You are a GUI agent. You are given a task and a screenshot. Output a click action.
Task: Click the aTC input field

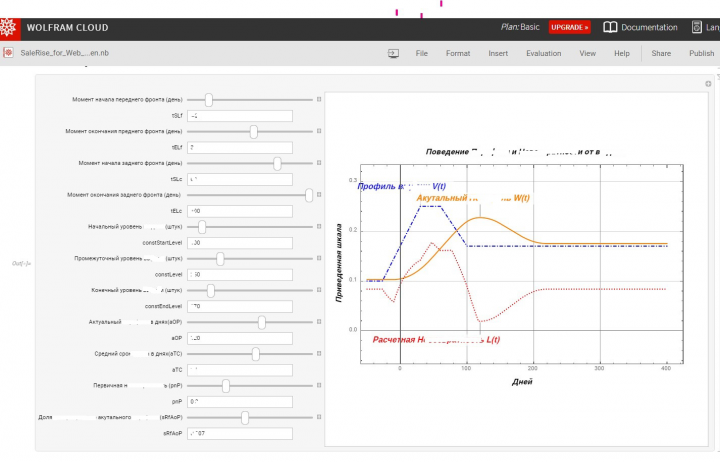coord(240,370)
